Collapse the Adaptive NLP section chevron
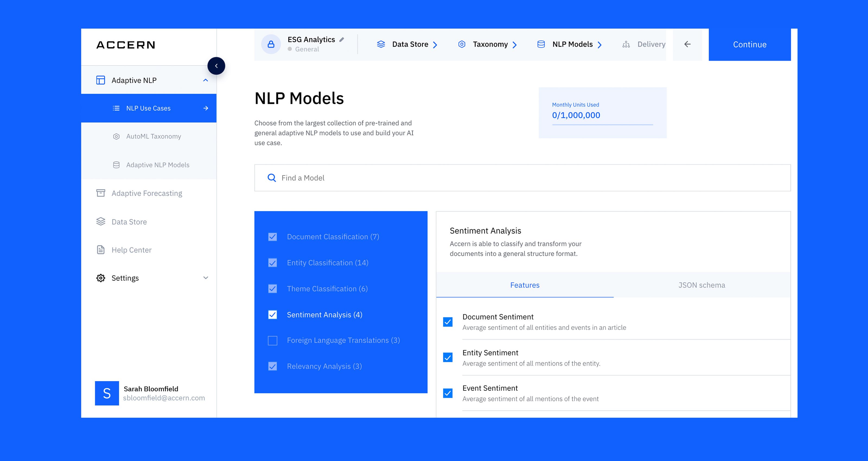Viewport: 868px width, 461px height. 206,80
